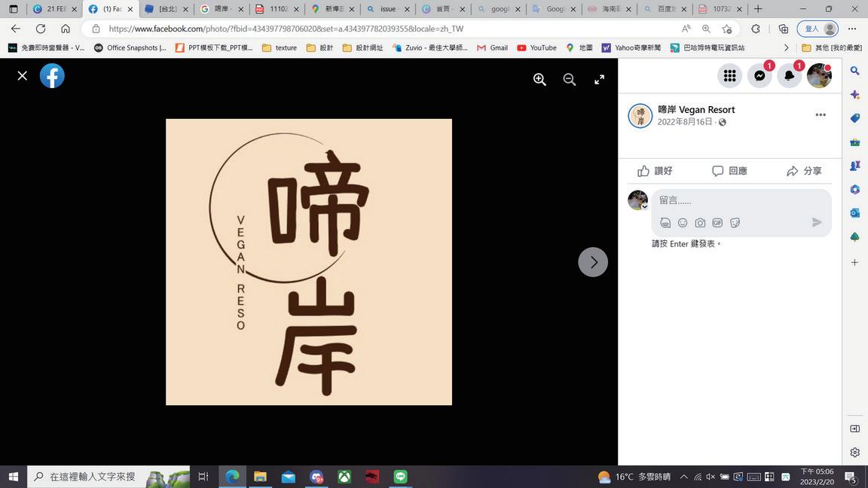The width and height of the screenshot is (868, 488).
Task: Attach a photo to the comment
Action: [x=700, y=222]
